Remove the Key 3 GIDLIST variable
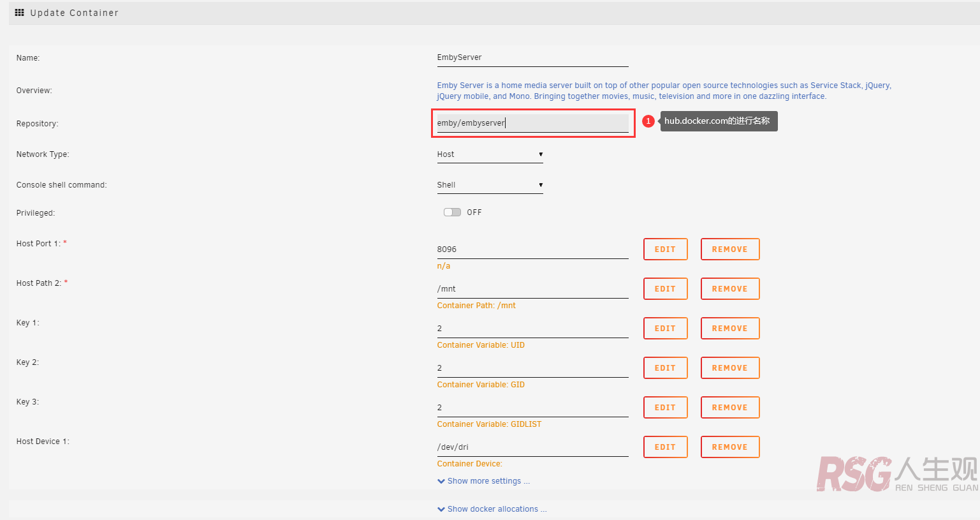 click(730, 408)
